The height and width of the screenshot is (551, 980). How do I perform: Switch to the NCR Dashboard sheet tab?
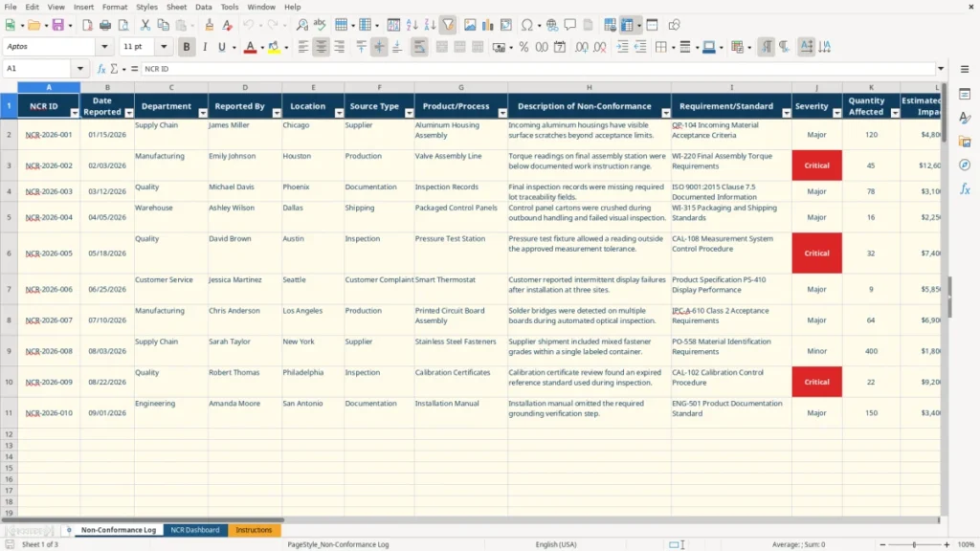tap(195, 530)
